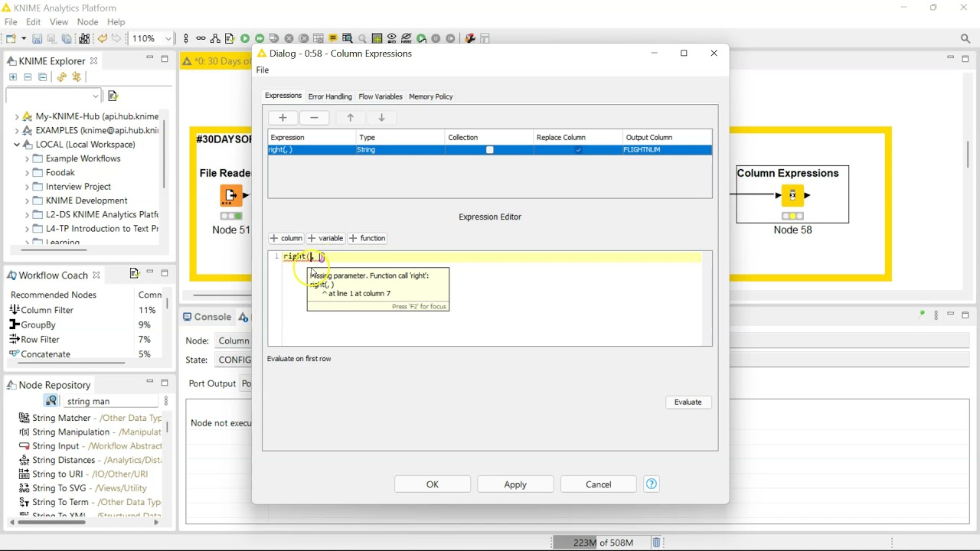Screen dimensions: 980x551
Task: Click Expand All icon in KNIME Explorer
Action: (x=13, y=77)
